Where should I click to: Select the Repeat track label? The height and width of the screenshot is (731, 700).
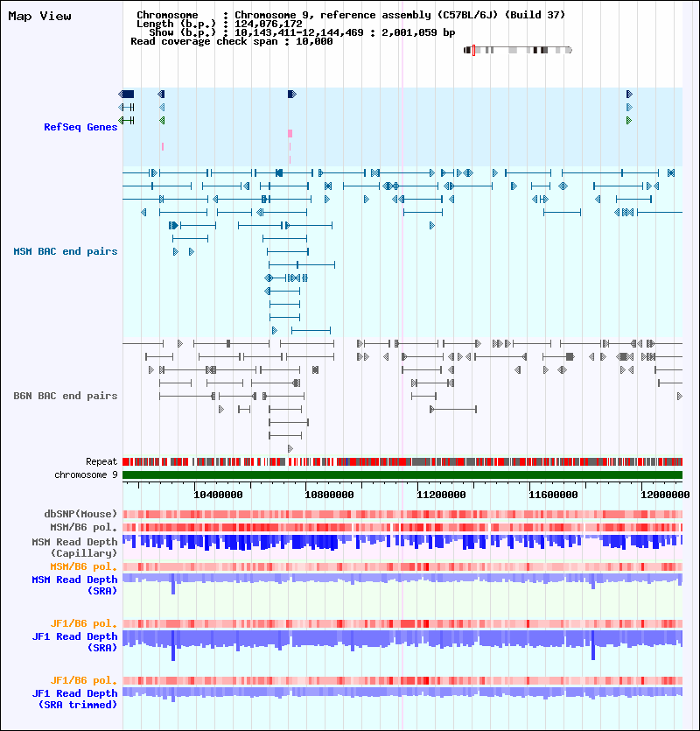[101, 461]
